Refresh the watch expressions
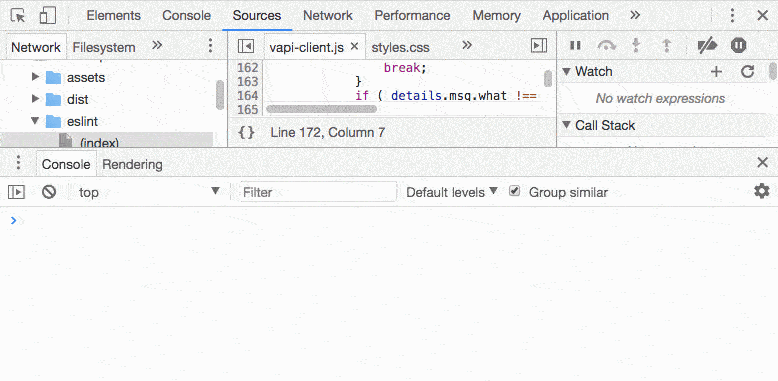This screenshot has width=778, height=381. click(747, 72)
